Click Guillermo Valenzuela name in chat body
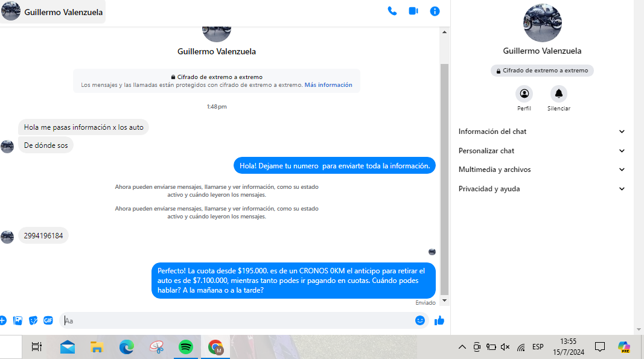This screenshot has width=644, height=359. click(x=217, y=52)
